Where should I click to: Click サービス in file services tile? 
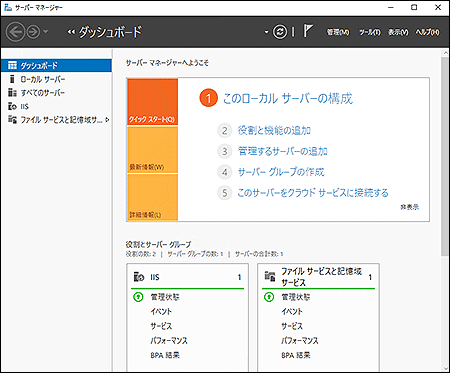click(292, 326)
